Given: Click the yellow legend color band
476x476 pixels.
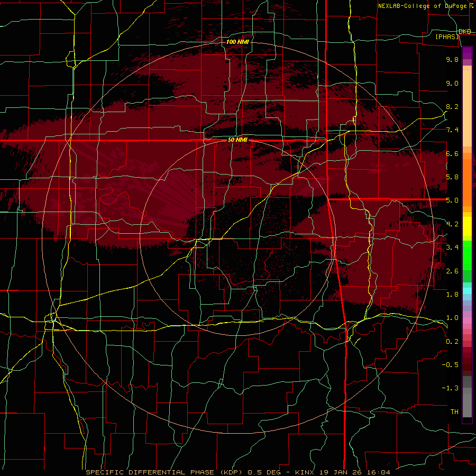Looking at the screenshot, I should (x=467, y=226).
